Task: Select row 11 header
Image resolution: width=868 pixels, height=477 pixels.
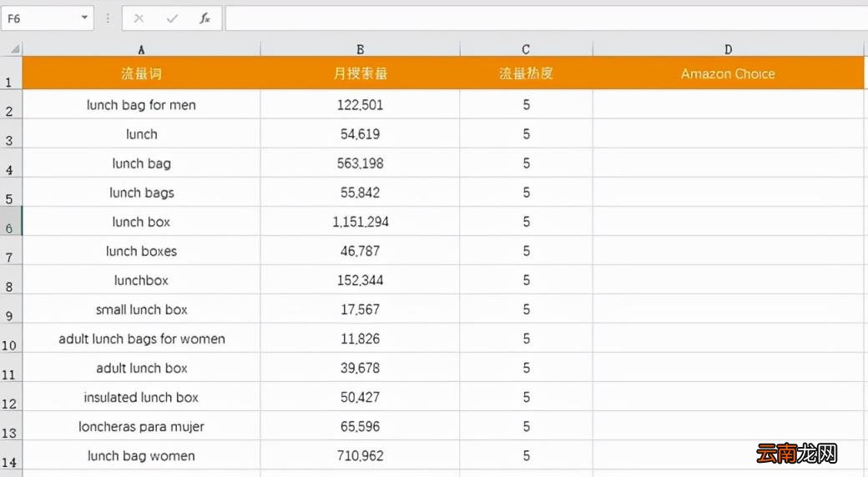Action: click(x=11, y=368)
